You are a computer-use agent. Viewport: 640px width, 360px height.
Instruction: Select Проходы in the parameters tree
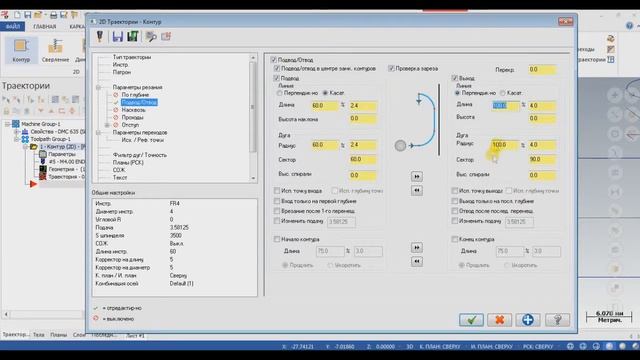[132, 118]
